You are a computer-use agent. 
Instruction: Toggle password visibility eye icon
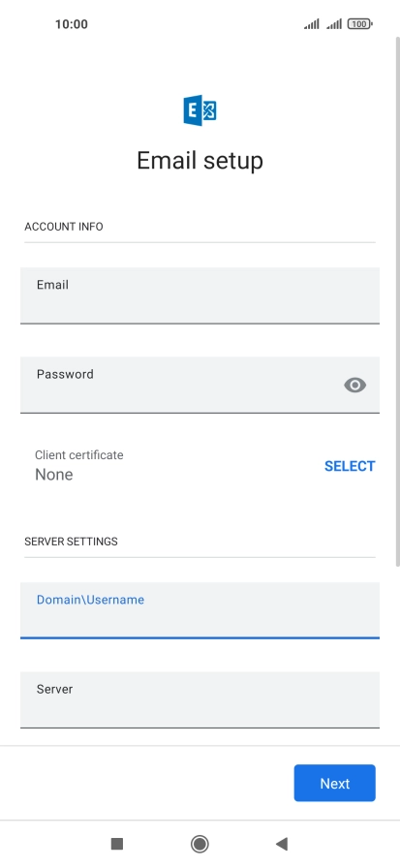(x=354, y=385)
